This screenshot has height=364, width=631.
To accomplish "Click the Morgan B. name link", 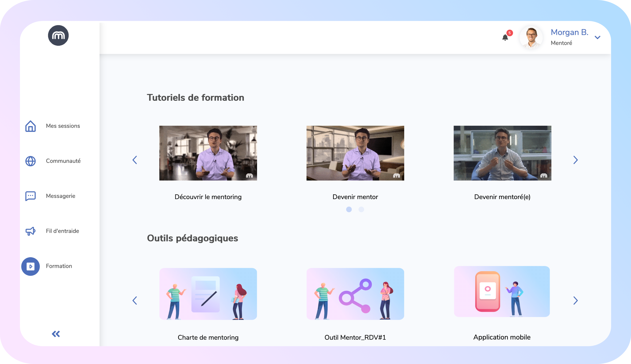I will click(569, 32).
